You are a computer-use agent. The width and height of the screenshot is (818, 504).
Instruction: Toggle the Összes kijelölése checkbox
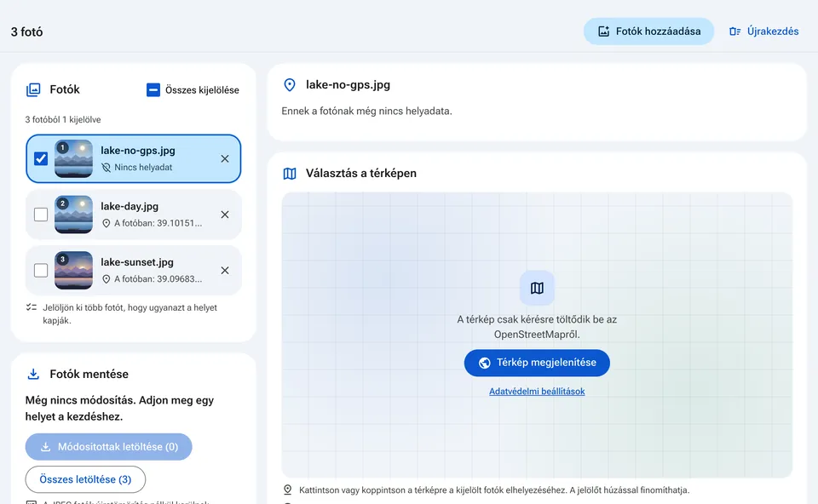click(x=153, y=90)
